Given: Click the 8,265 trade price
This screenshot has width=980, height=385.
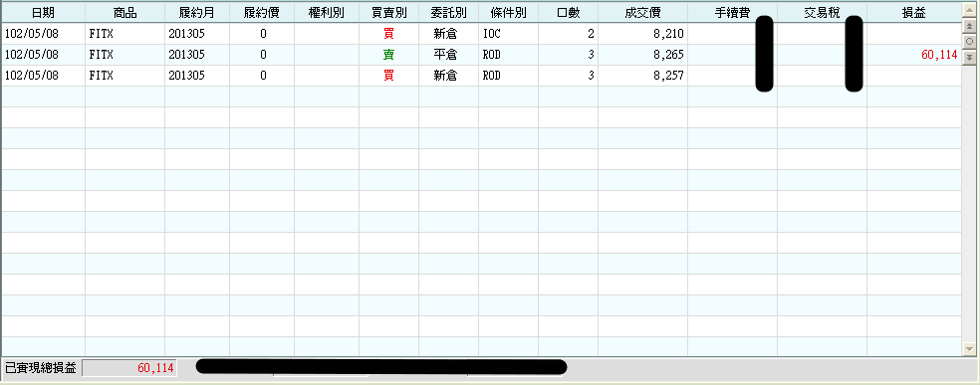Looking at the screenshot, I should (x=668, y=55).
